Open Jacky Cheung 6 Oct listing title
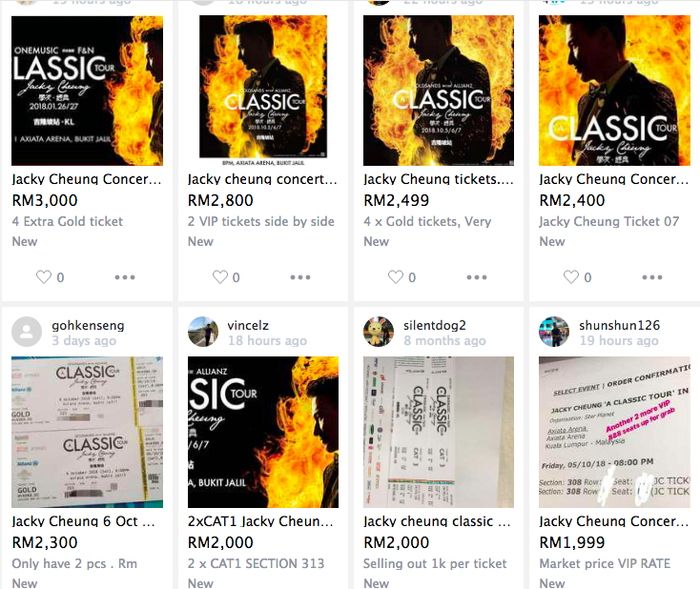700x589 pixels. pyautogui.click(x=84, y=521)
